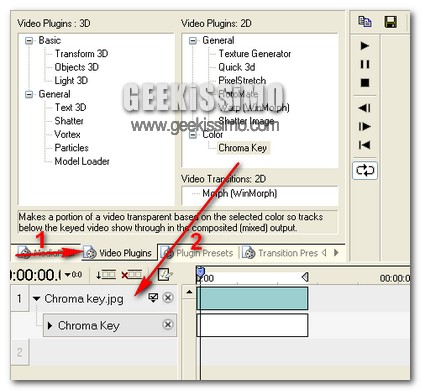421x391 pixels.
Task: Click the end-range triangle marker on ruler
Action: 305,277
